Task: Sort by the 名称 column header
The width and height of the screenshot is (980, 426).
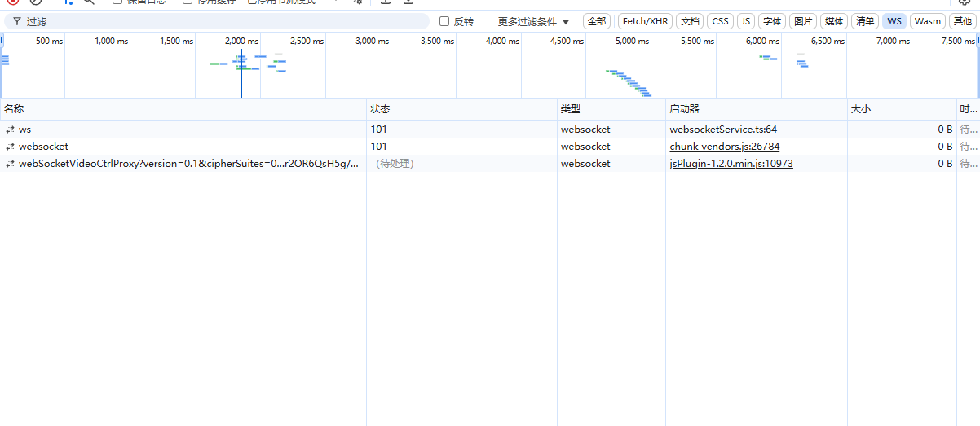Action: 183,109
